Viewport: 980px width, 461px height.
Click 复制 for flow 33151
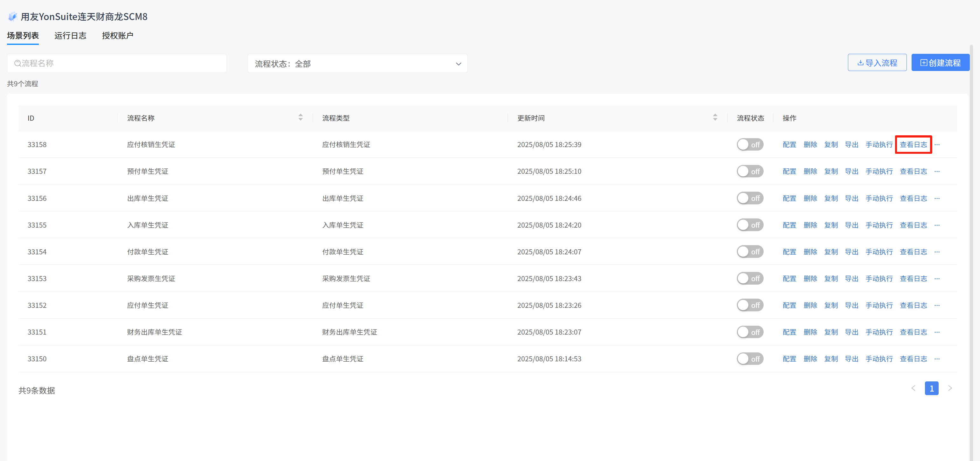point(831,332)
